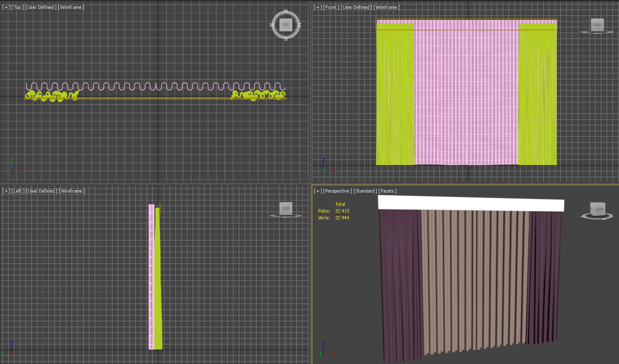Open the [+] general menu in Top viewport

(x=6, y=7)
